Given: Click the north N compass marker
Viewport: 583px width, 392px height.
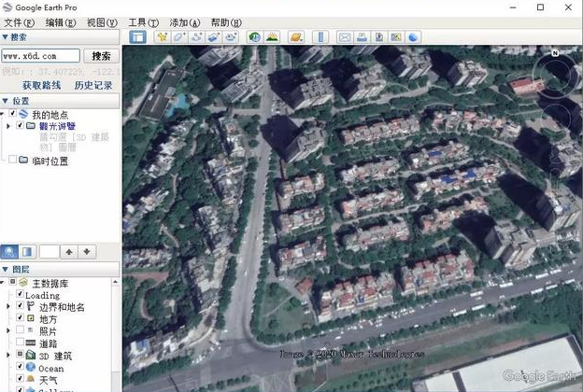Looking at the screenshot, I should (555, 53).
